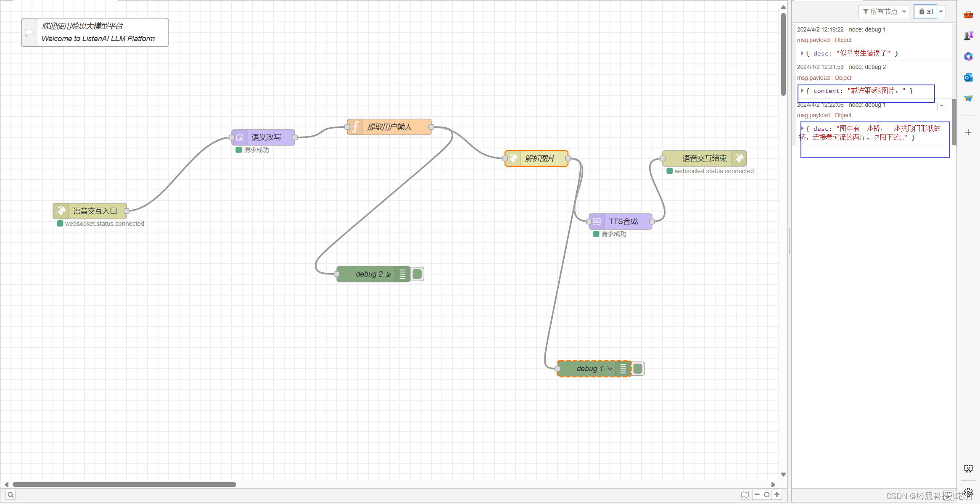Click the search flow magnifier icon

point(11,495)
